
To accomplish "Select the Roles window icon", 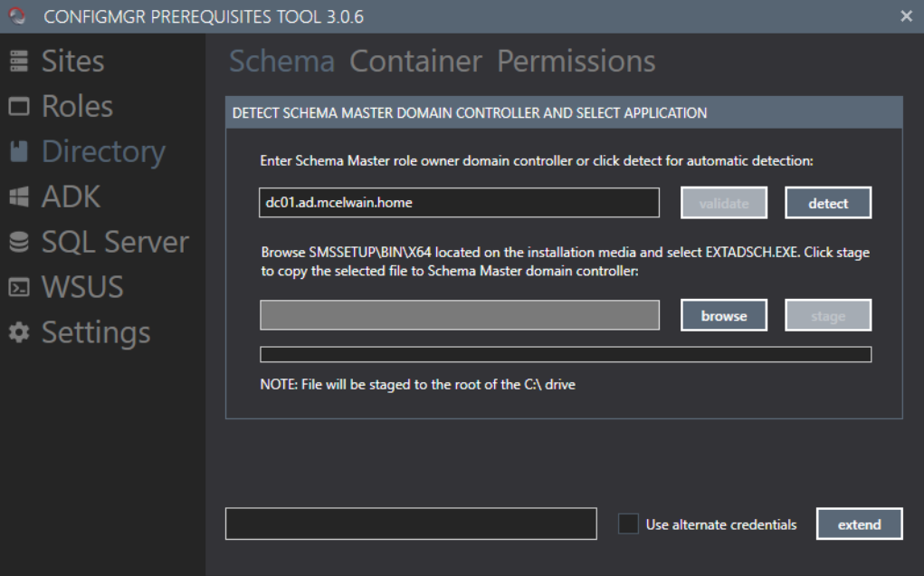I will [19, 107].
